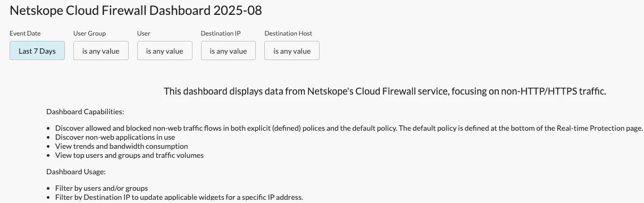
Task: Click the 'Dashboard Capabilities:' heading
Action: click(85, 112)
